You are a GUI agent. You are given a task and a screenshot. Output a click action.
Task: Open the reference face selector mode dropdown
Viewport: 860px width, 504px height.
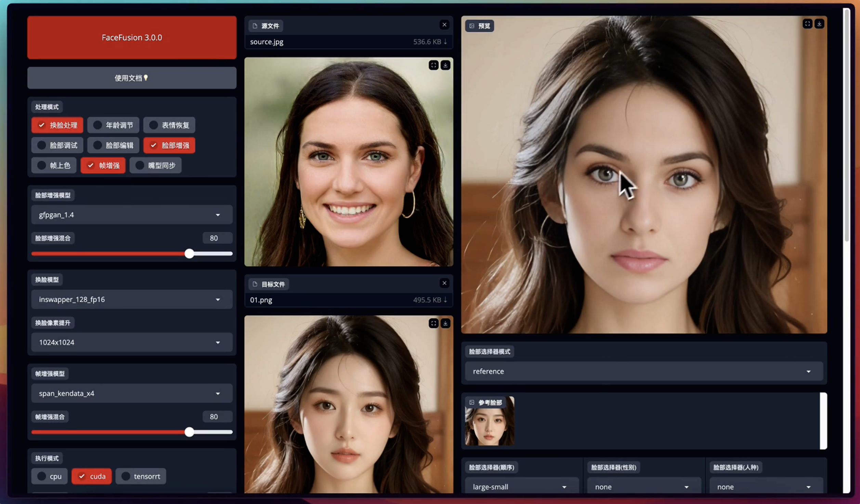coord(643,371)
